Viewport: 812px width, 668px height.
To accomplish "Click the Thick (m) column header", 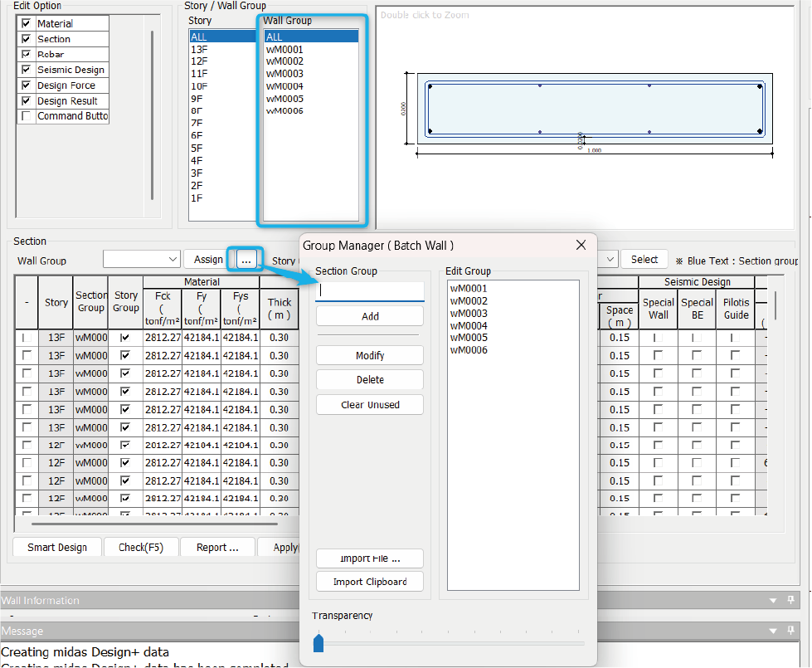I will pyautogui.click(x=280, y=309).
